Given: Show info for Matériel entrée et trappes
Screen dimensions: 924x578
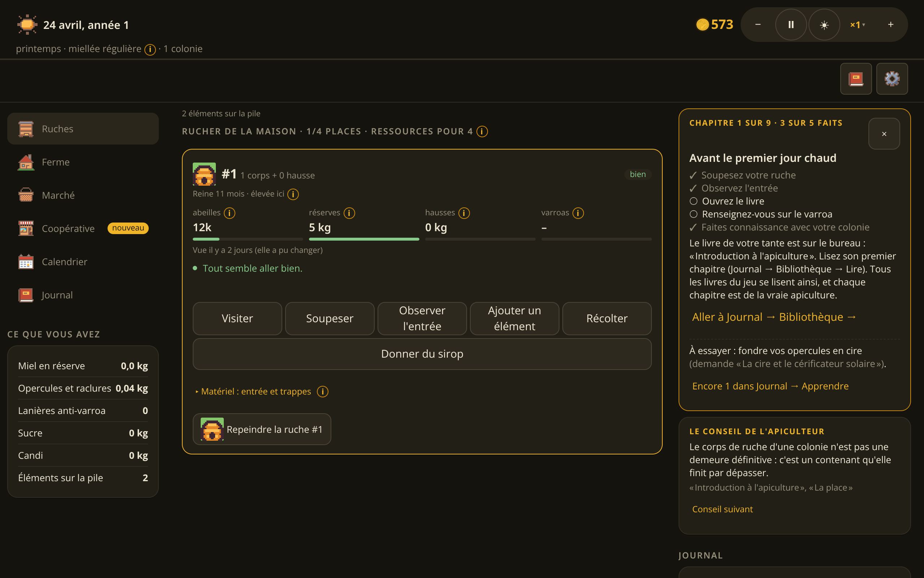Looking at the screenshot, I should point(323,392).
